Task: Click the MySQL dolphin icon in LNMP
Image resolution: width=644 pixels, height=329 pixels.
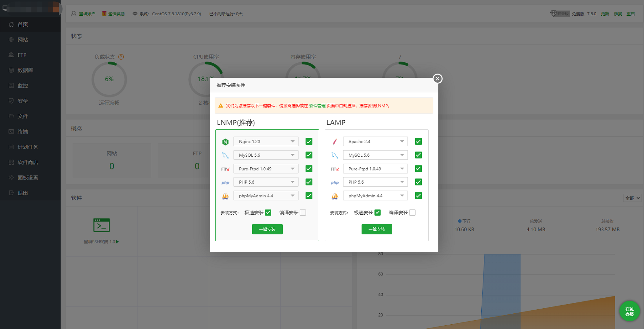Action: [225, 155]
